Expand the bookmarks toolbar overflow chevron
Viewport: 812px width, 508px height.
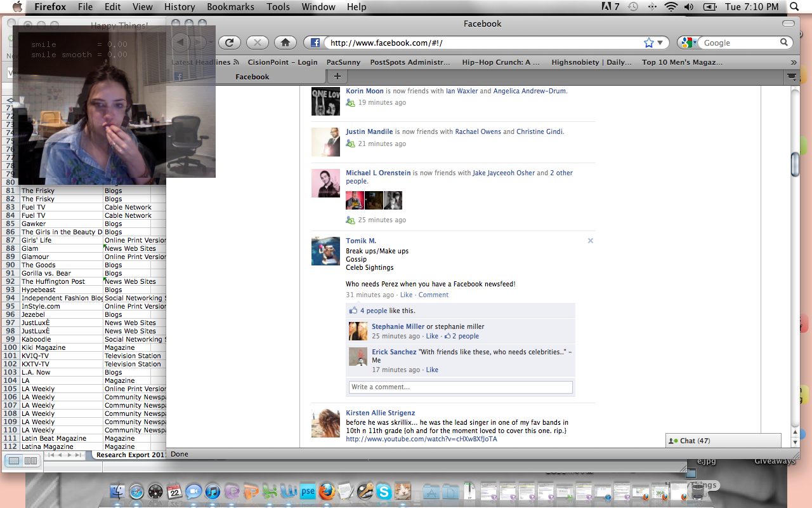[793, 62]
